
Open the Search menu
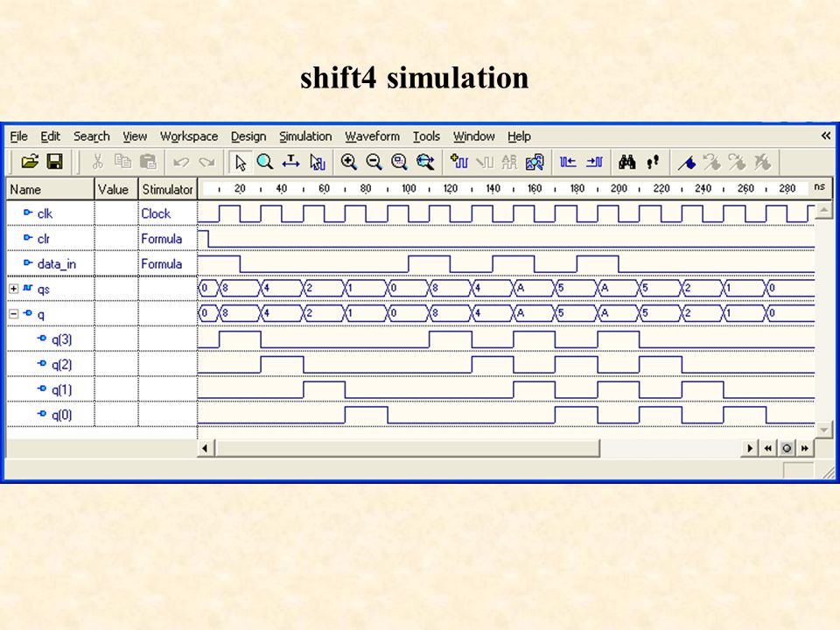[92, 136]
